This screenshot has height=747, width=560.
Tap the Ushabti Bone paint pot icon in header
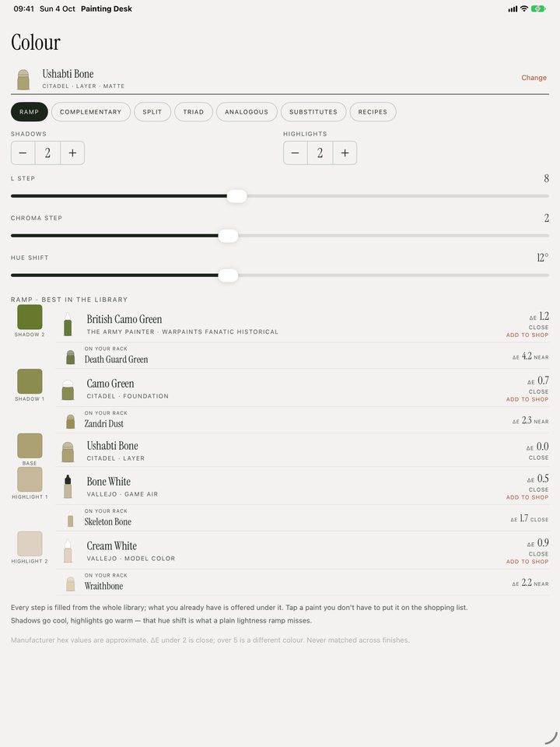[23, 79]
